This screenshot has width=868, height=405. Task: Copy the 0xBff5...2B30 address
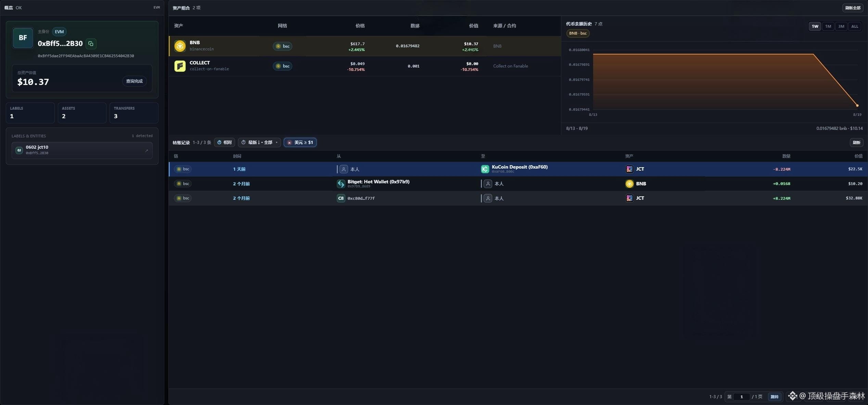(x=91, y=44)
